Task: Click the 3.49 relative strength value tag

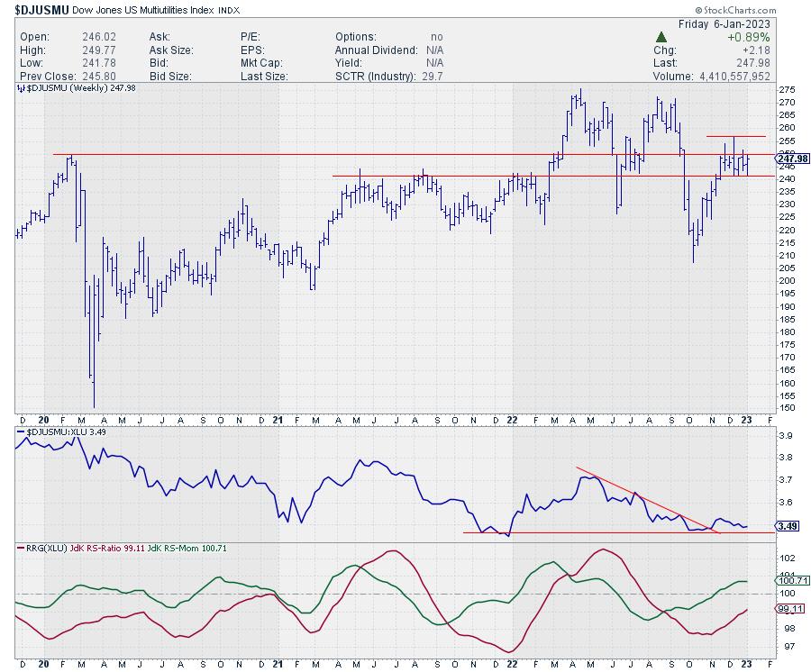Action: tap(785, 526)
